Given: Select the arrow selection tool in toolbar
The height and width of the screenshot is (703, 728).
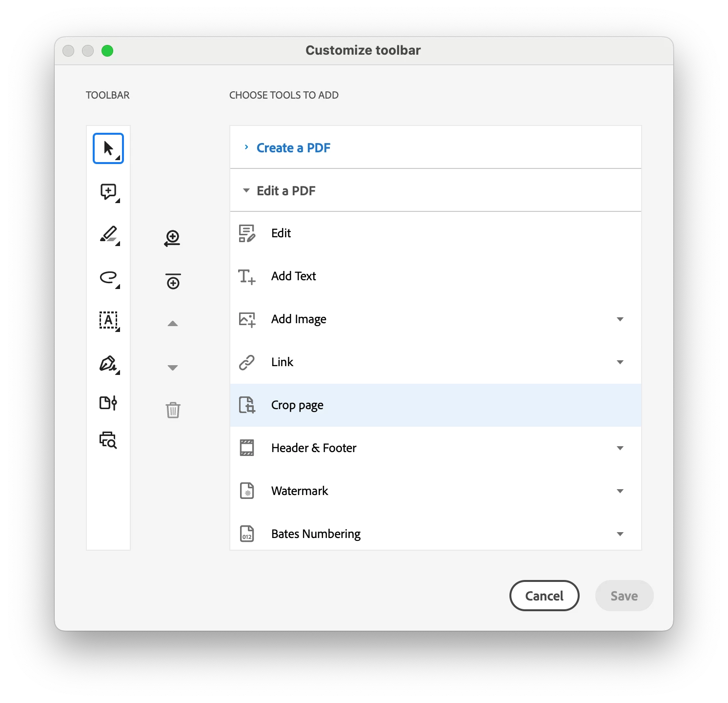Looking at the screenshot, I should click(108, 148).
